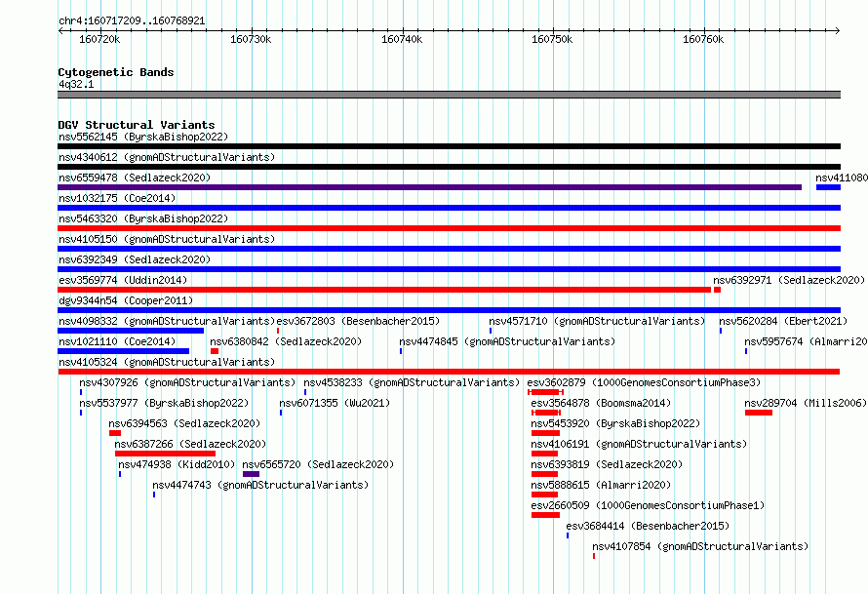The width and height of the screenshot is (868, 594).
Task: Select the purple nsv6565720 variant bar
Action: coord(251,474)
